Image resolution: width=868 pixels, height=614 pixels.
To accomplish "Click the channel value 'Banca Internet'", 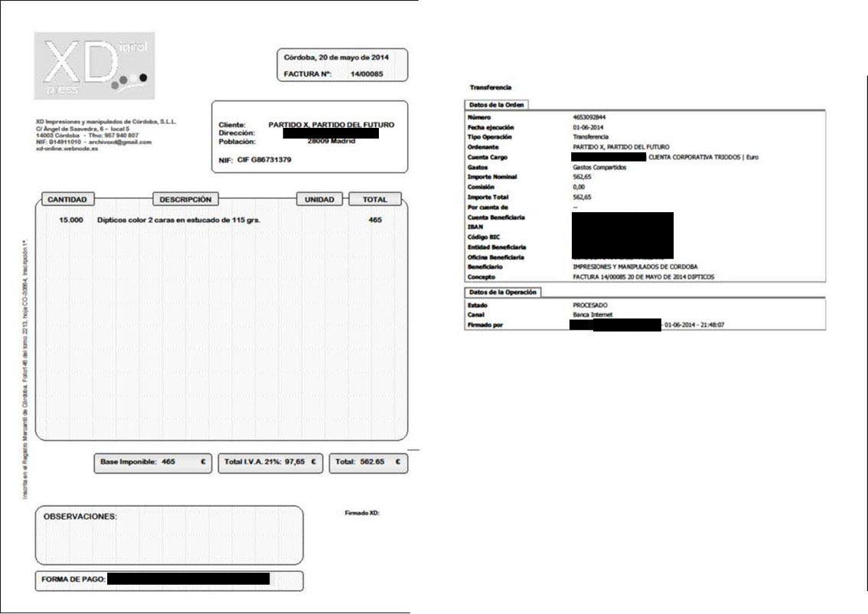I will 592,315.
